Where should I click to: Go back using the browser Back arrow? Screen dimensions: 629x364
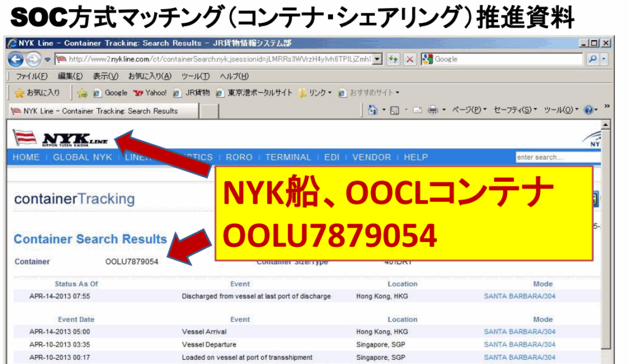(x=15, y=60)
